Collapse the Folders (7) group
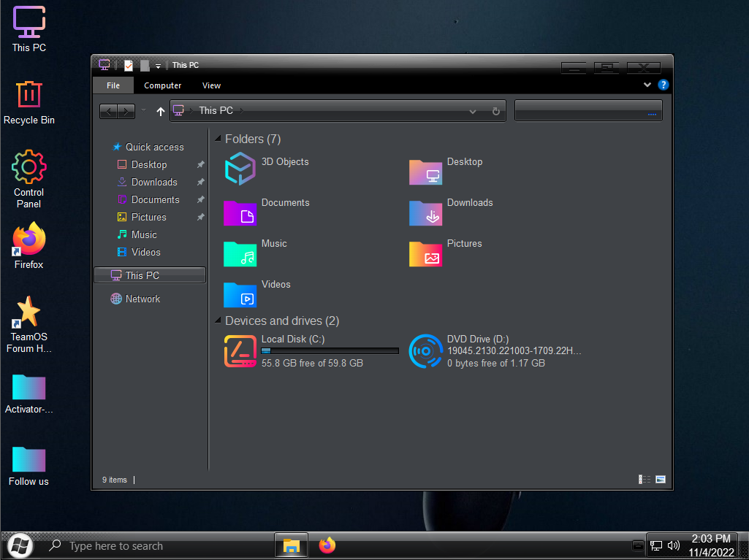 [218, 139]
